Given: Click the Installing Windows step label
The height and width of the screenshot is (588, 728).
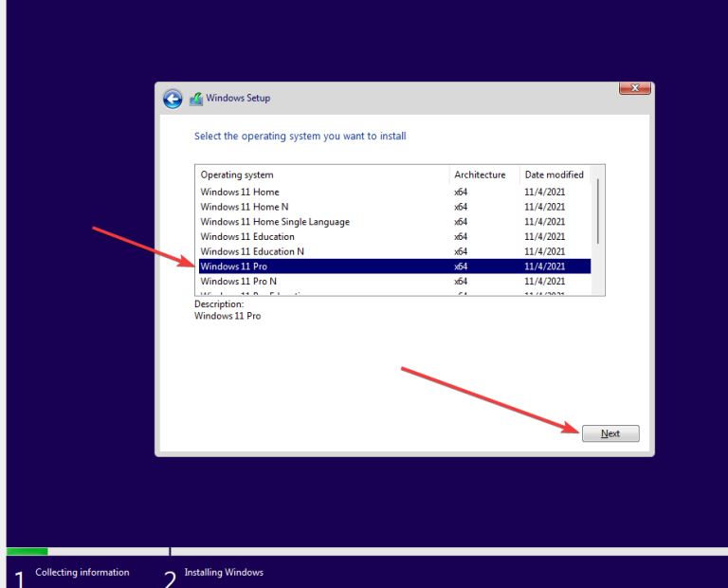Looking at the screenshot, I should point(224,572).
